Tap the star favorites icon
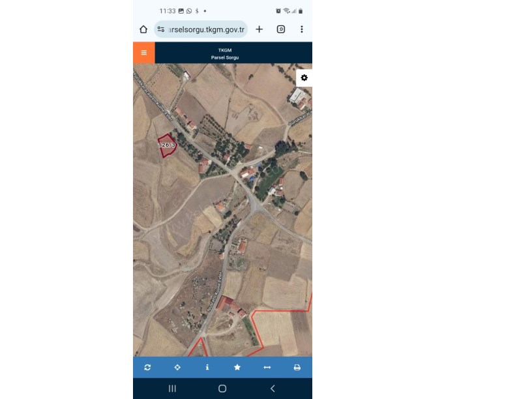 click(237, 368)
